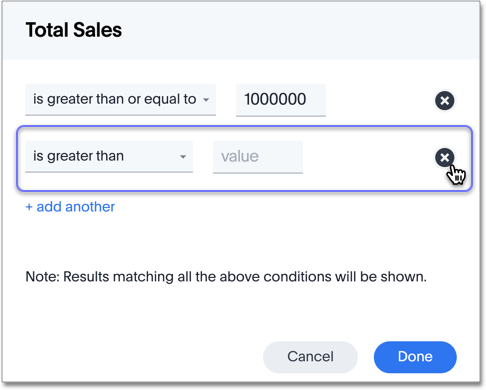The height and width of the screenshot is (390, 486).
Task: Delete the empty 'is greater than' condition
Action: 444,157
